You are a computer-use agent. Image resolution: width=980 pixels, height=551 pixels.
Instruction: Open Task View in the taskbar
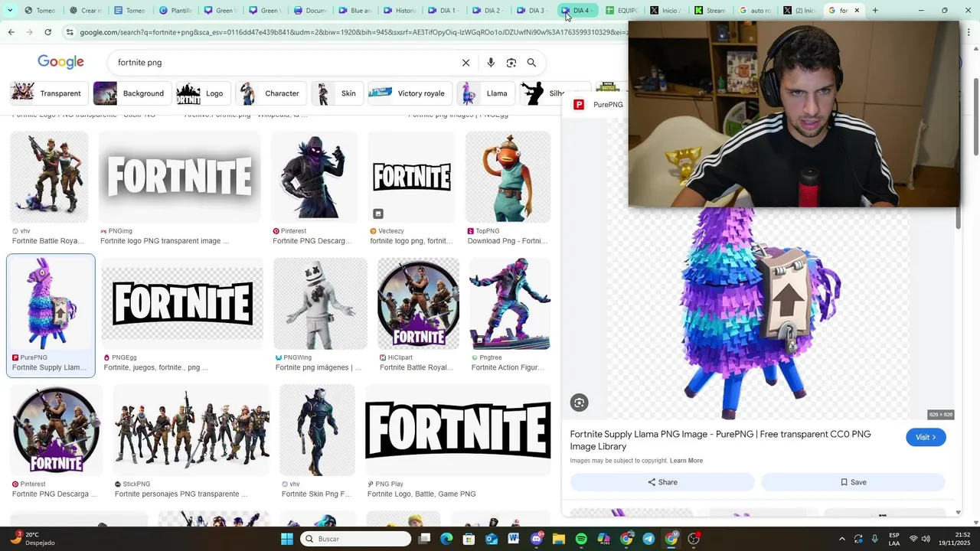coord(424,539)
